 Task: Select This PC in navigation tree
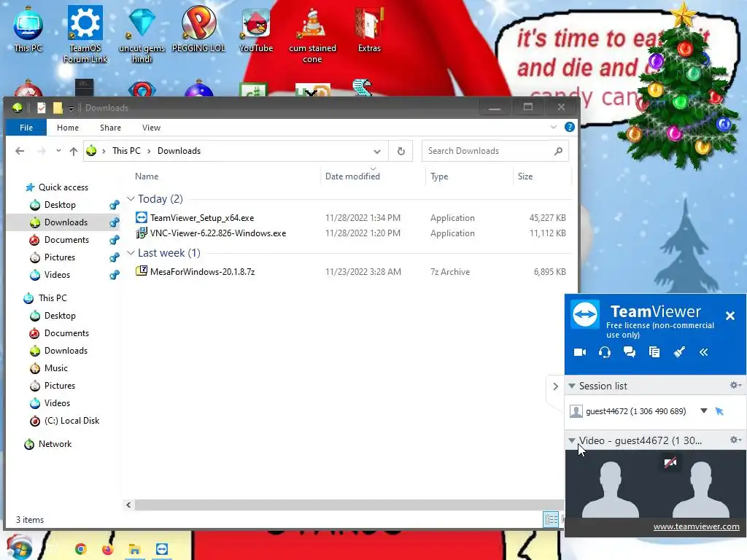(x=53, y=298)
